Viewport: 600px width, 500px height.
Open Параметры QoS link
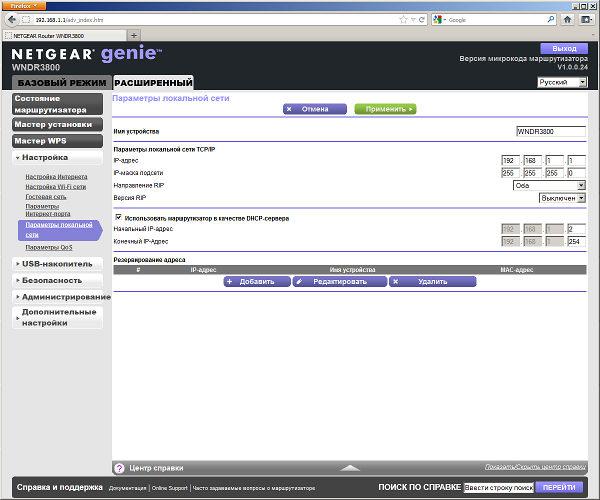point(49,248)
